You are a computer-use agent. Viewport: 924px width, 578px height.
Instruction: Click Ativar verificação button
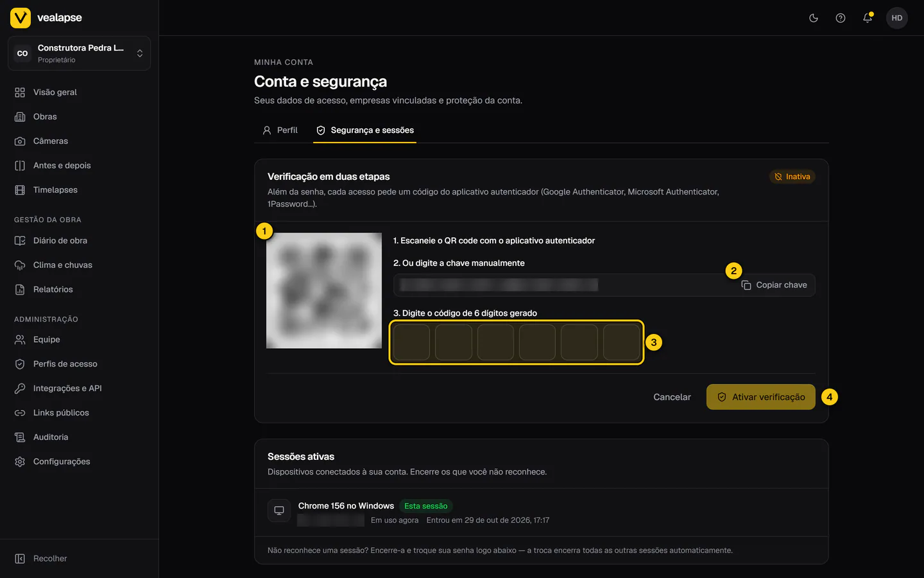[x=761, y=398]
